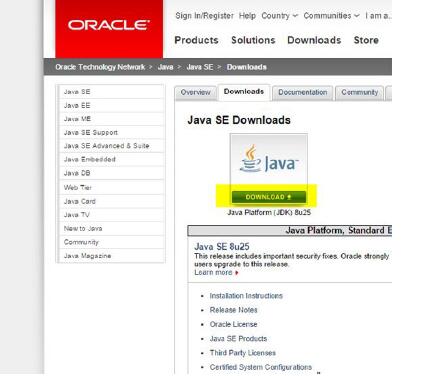Click the green DOWNLOAD button
This screenshot has width=444, height=376.
point(269,197)
